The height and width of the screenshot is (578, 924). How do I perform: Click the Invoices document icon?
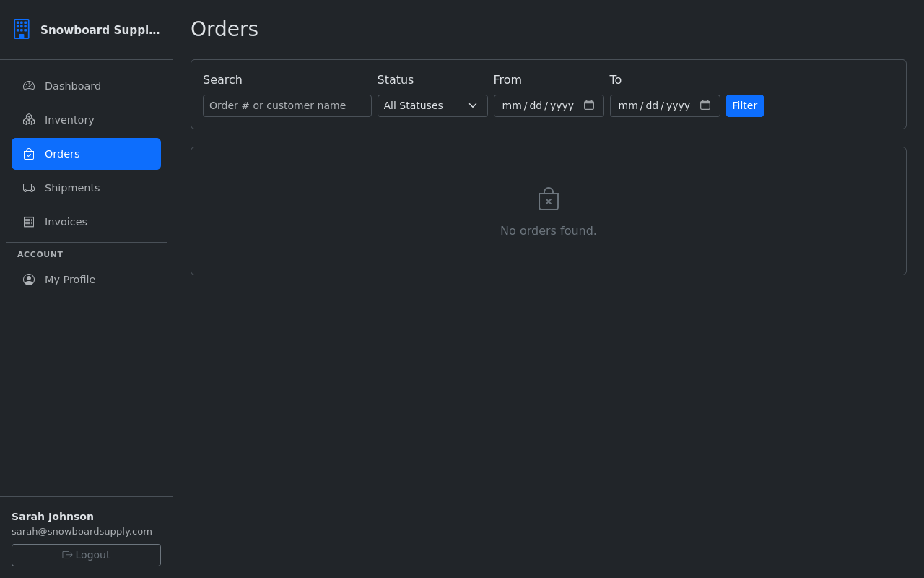click(28, 221)
